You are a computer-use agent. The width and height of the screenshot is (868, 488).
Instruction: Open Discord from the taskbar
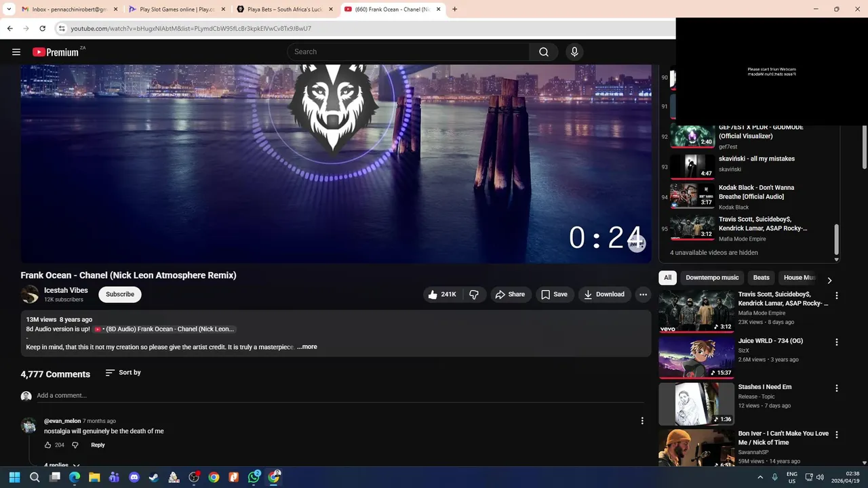pos(134,477)
